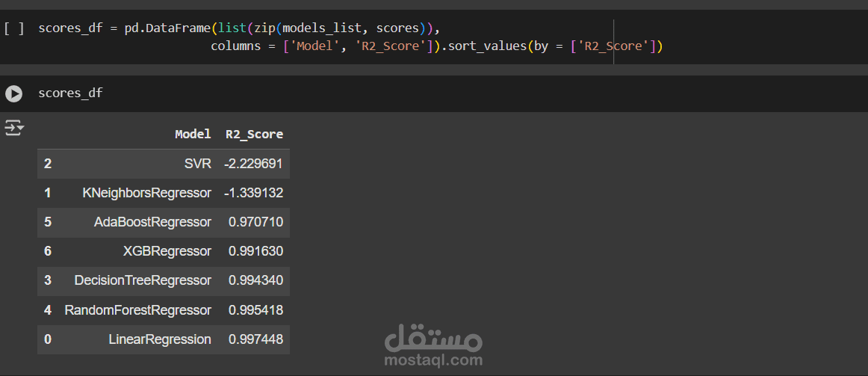Select index 6 of the XGBRegressor row
This screenshot has height=376, width=868.
[x=48, y=251]
